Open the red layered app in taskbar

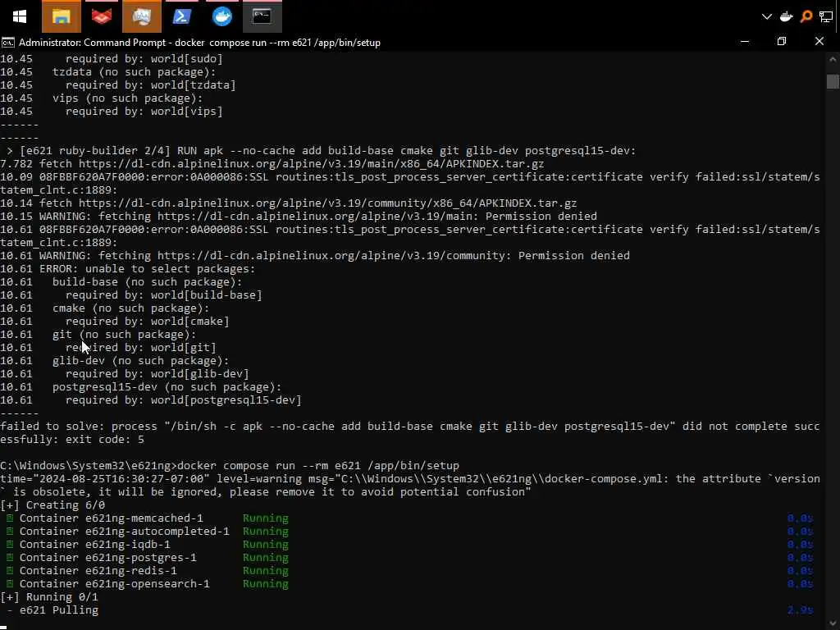101,16
